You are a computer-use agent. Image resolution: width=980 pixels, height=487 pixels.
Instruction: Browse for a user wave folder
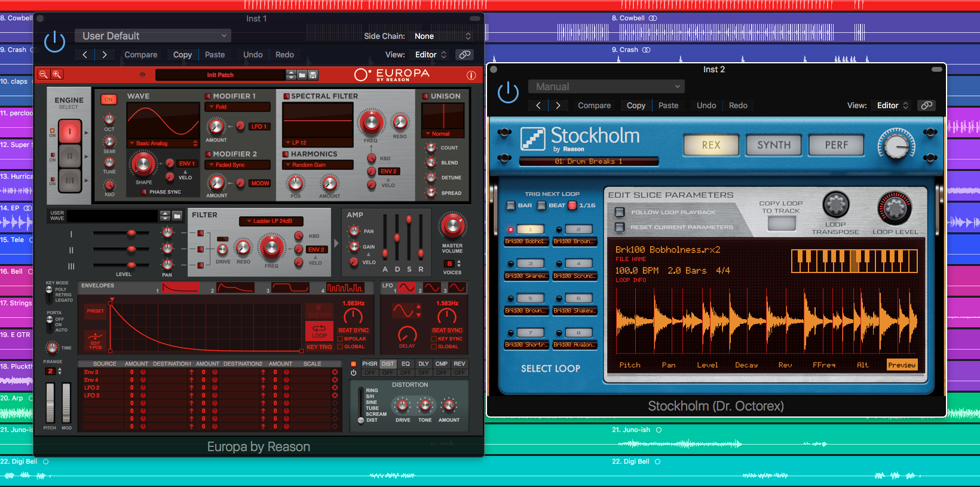tap(177, 216)
